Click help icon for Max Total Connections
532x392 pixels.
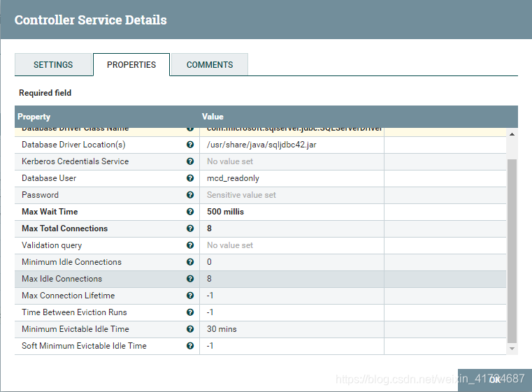tap(190, 228)
